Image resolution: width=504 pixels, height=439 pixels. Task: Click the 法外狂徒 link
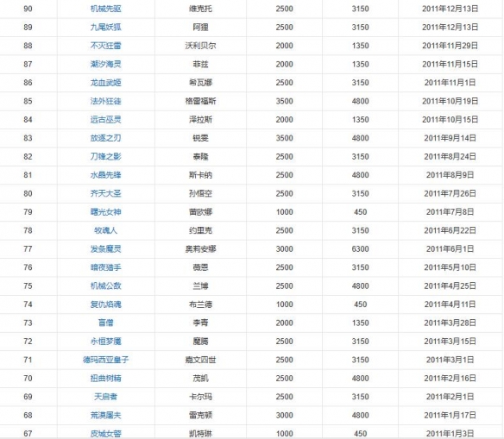106,101
